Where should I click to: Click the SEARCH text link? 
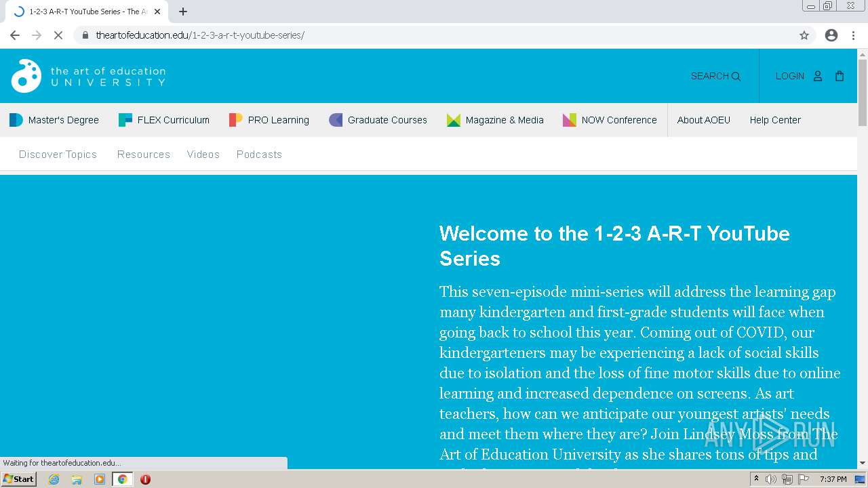point(709,76)
